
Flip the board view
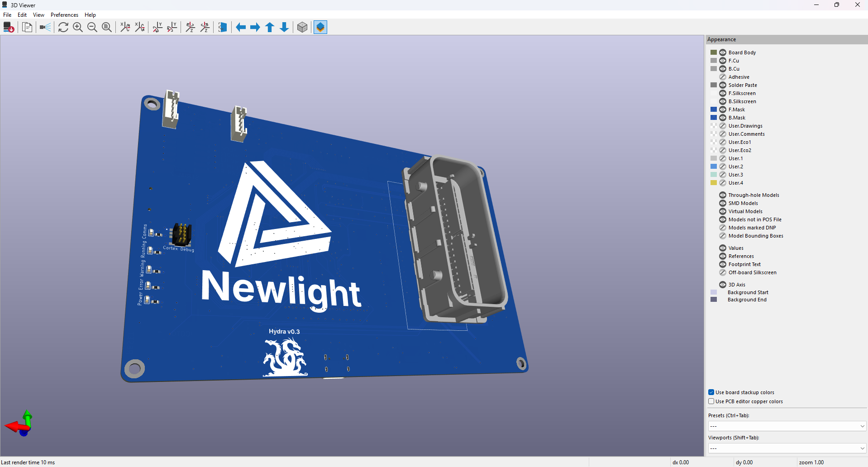coord(223,28)
